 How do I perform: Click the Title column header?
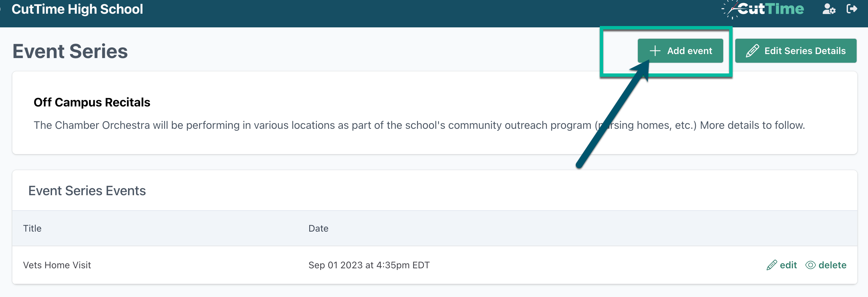point(32,228)
